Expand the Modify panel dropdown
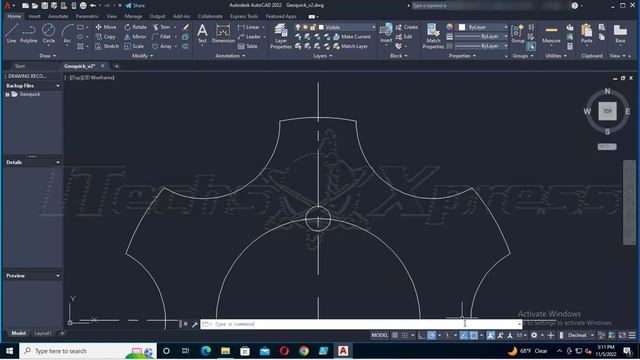Viewport: 640px width, 360px height. coord(142,56)
